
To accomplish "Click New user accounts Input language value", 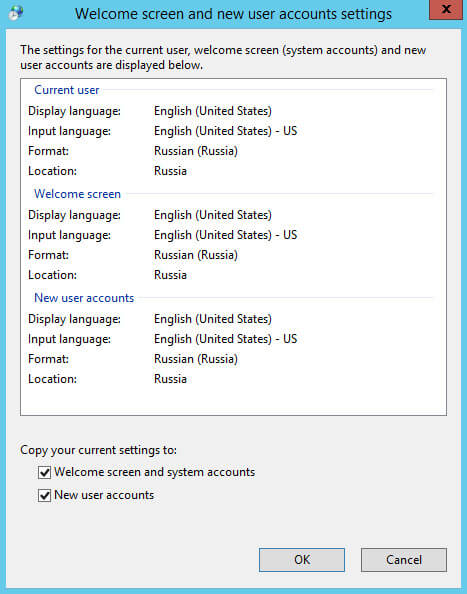I will [x=226, y=339].
